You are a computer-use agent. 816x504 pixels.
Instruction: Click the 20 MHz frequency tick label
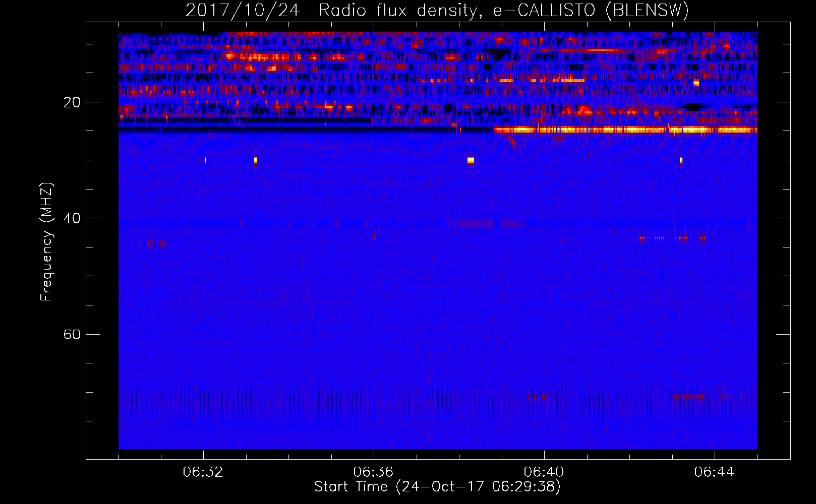[x=72, y=102]
